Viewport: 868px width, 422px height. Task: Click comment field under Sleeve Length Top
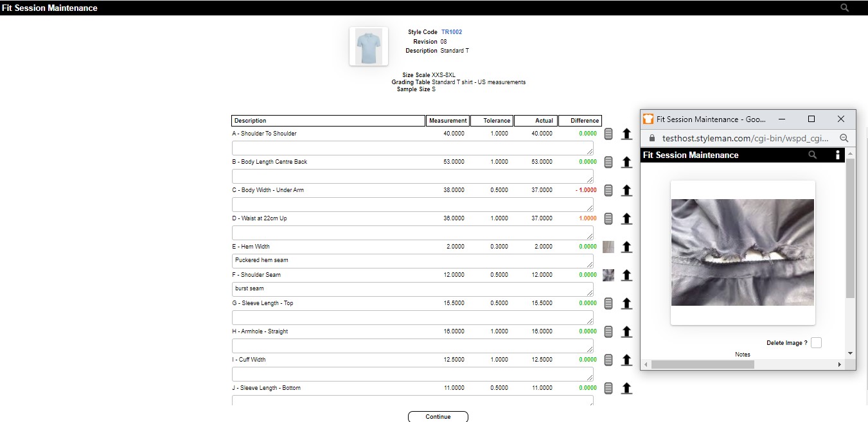tap(412, 317)
